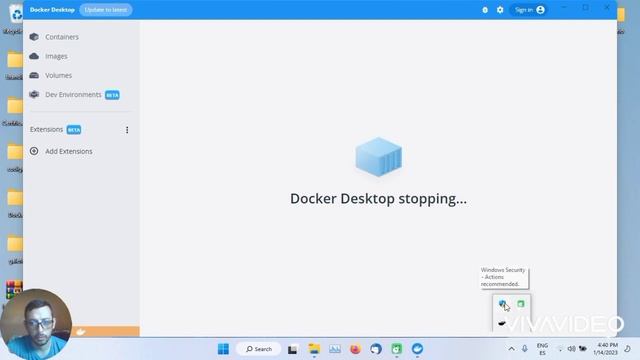Click the Docker Desktop title text

(52, 10)
